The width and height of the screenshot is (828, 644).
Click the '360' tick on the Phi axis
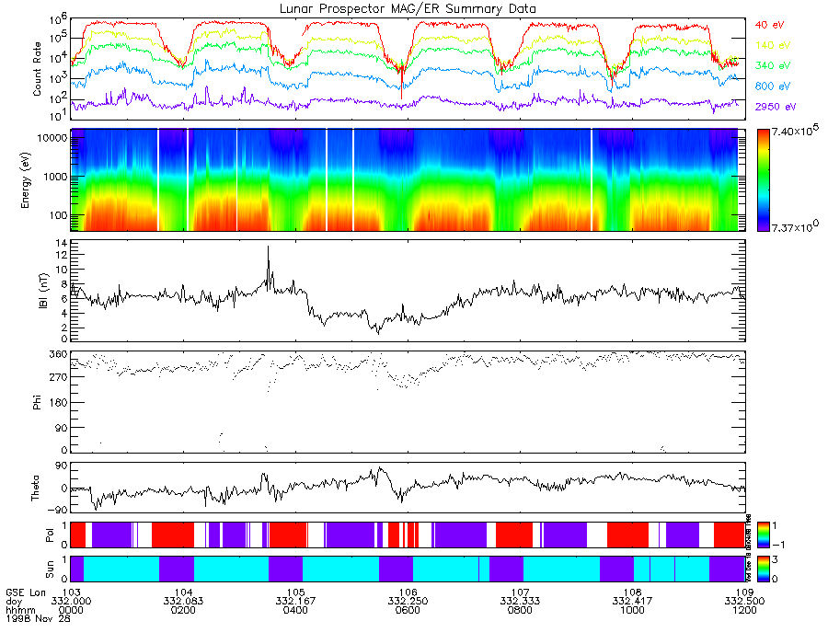coord(59,353)
